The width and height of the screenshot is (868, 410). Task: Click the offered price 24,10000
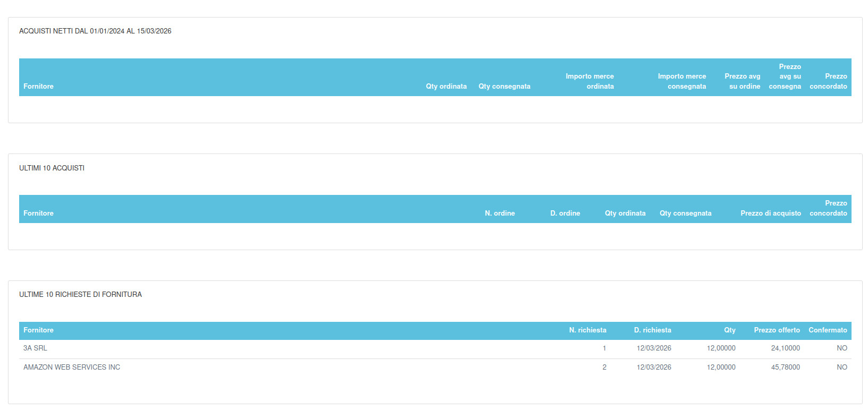point(785,348)
